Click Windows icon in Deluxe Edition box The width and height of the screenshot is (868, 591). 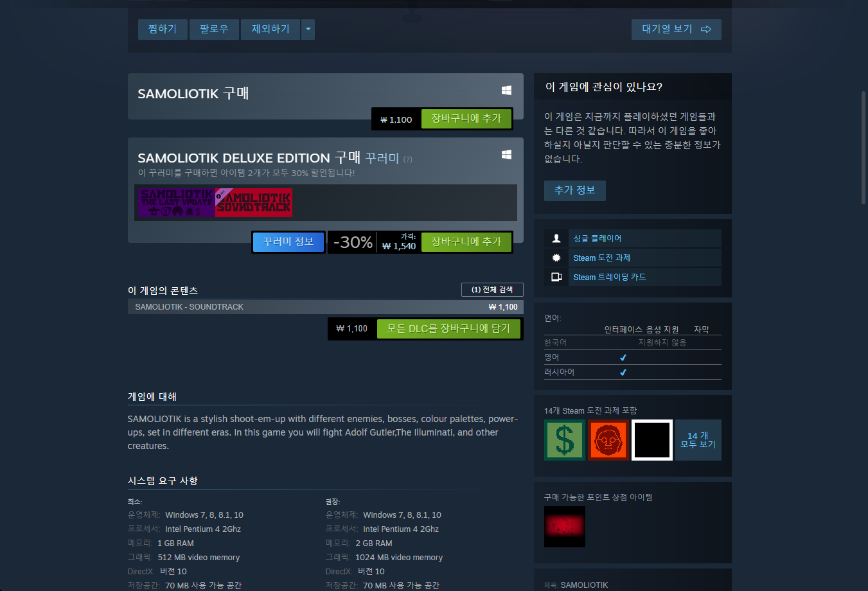click(506, 155)
